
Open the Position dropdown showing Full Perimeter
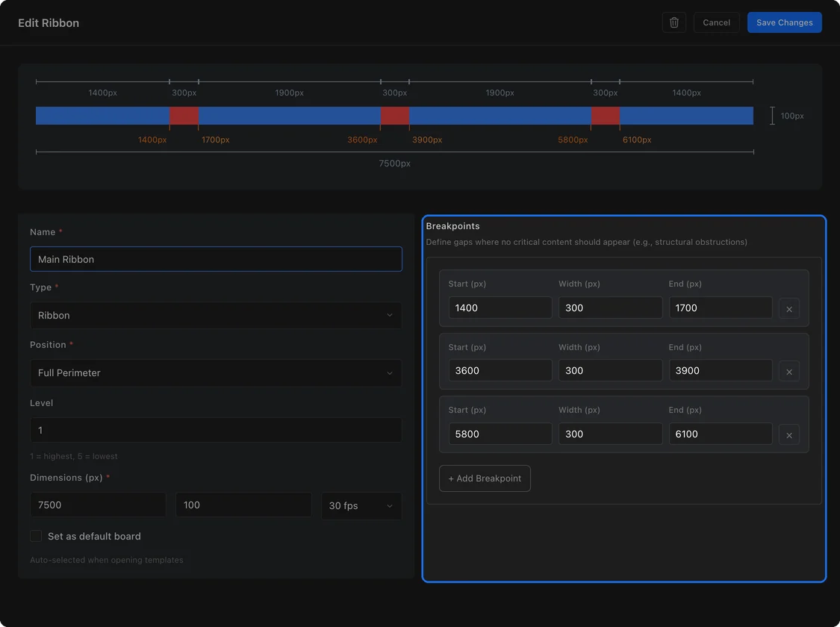[216, 372]
